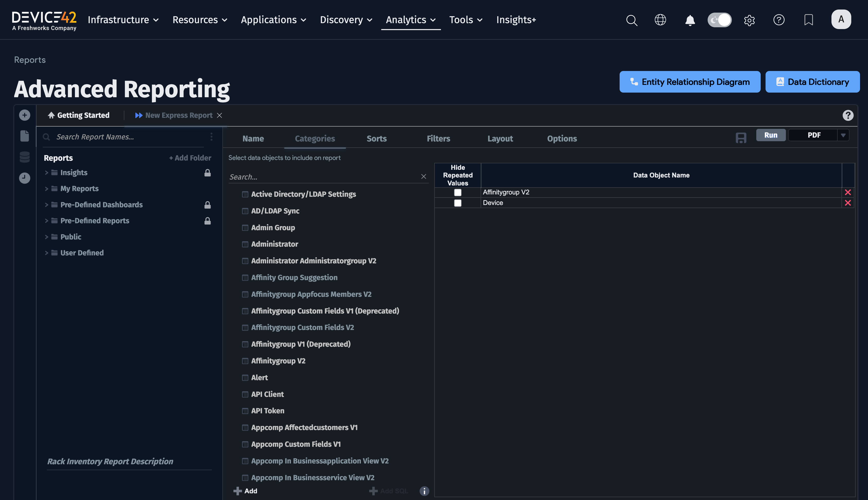
Task: Switch to the Sorts tab
Action: point(377,138)
